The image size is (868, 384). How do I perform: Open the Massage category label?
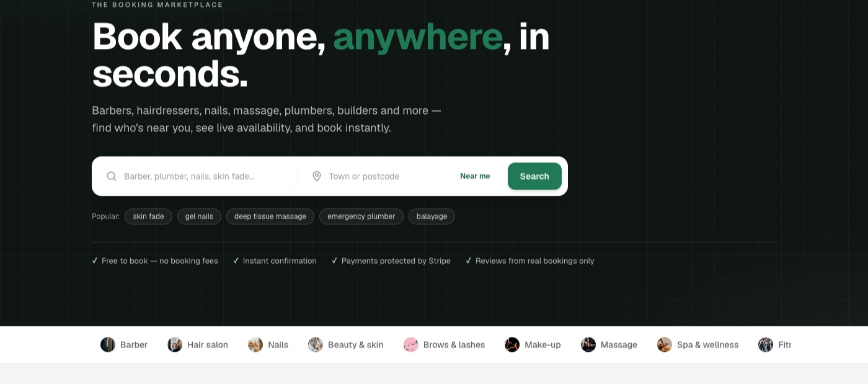coord(619,345)
